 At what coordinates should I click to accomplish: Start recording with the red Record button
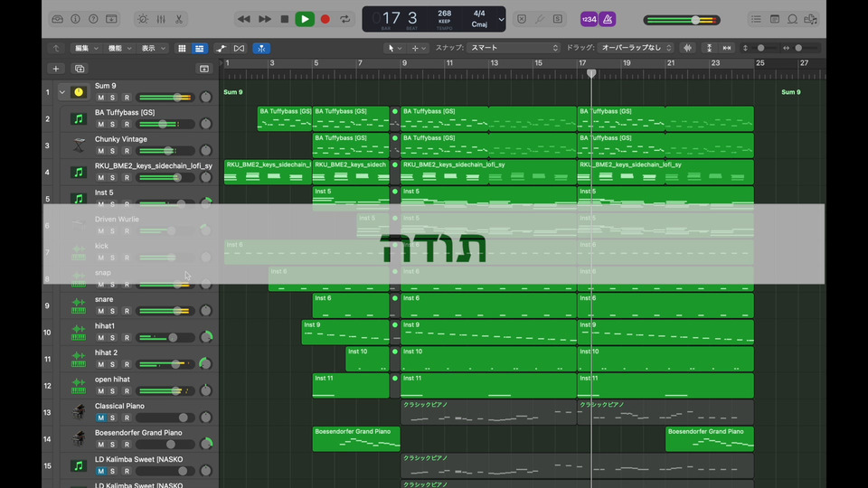[325, 19]
